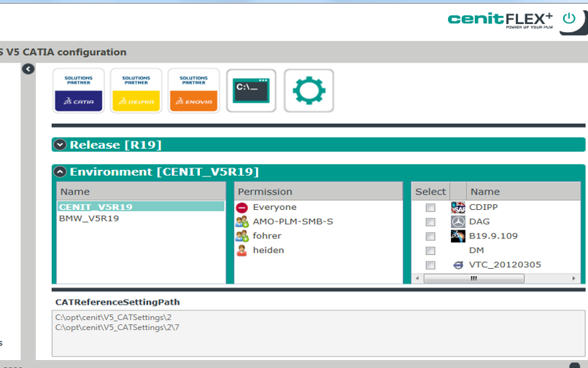Click the no-entry icon next to Everyone
588x368 pixels.
pyautogui.click(x=242, y=207)
